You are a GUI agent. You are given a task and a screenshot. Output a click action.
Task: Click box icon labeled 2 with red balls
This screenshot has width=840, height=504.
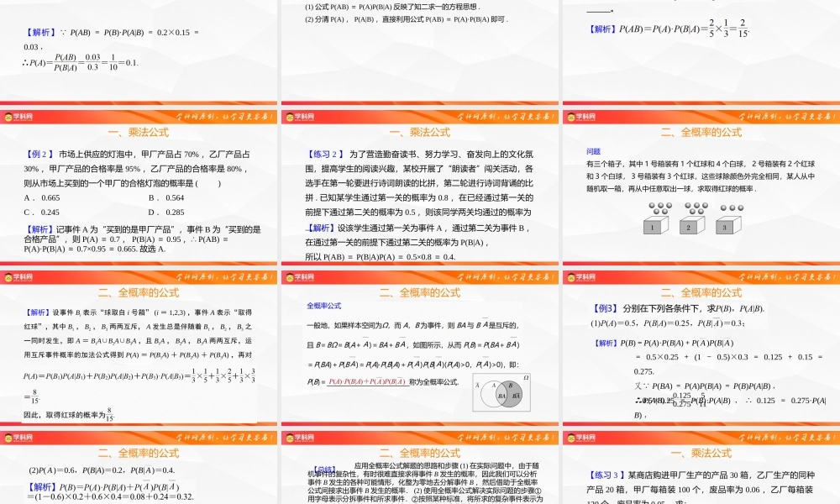[689, 228]
